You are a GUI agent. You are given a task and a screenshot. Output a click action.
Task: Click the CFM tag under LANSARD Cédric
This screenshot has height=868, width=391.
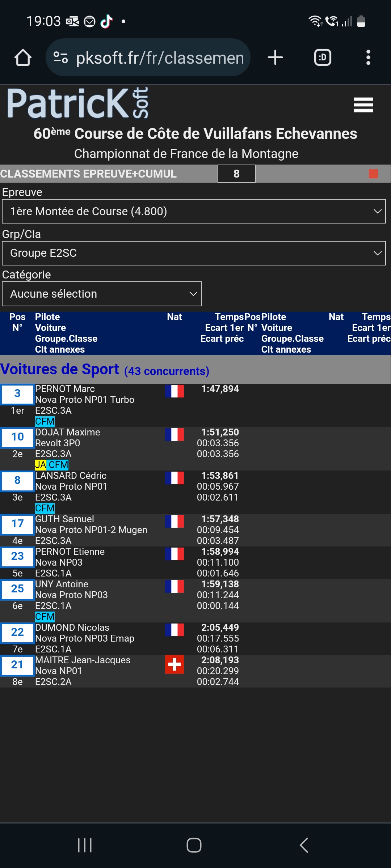click(45, 508)
